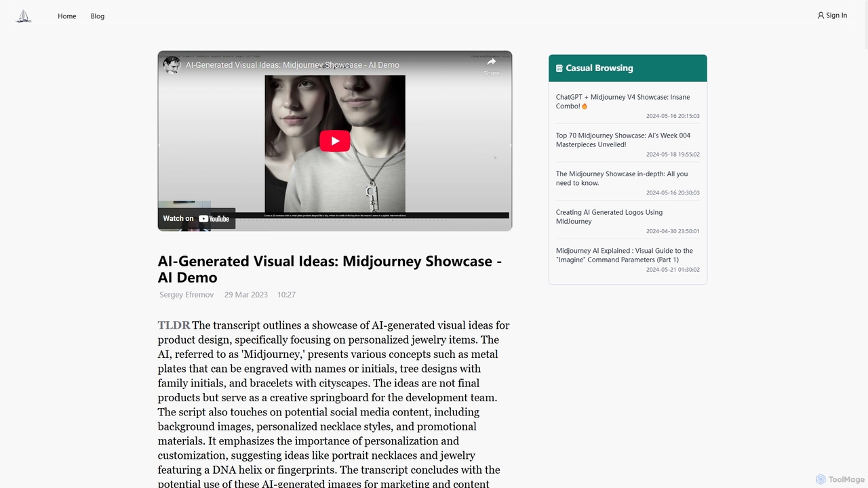Open ChatGPT + Midjourney V4 Showcase article

point(623,102)
